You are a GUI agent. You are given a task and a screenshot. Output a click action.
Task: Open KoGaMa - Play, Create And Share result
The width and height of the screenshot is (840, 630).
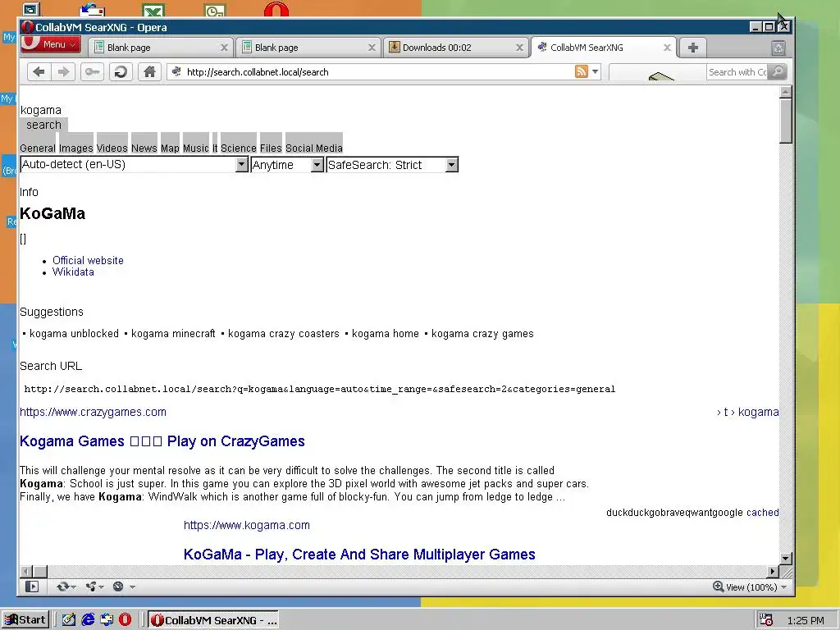359,555
